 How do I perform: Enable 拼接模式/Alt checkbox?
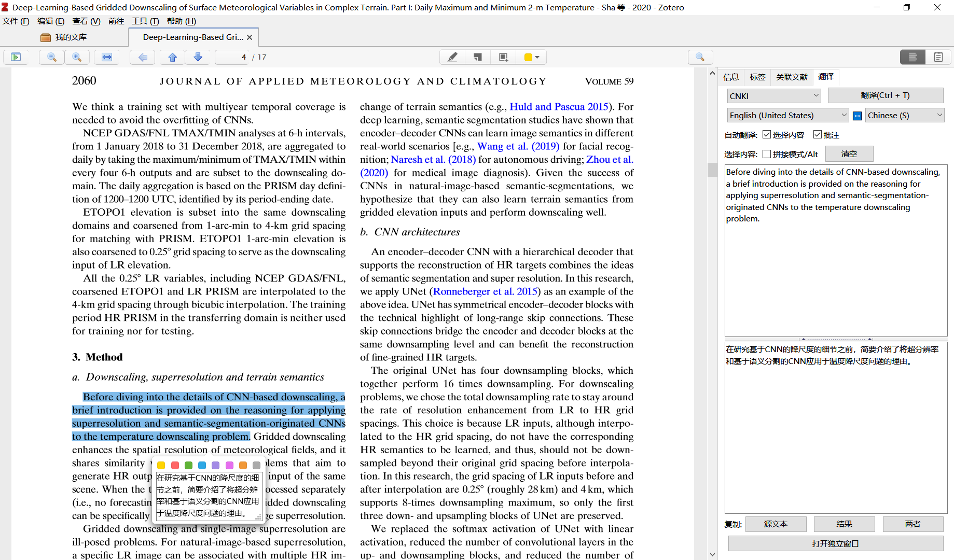click(x=767, y=154)
